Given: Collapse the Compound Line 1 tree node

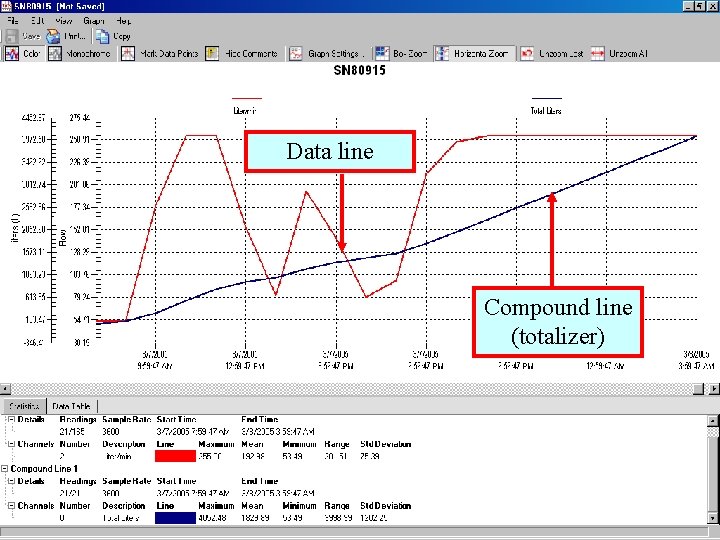Looking at the screenshot, I should pos(5,469).
